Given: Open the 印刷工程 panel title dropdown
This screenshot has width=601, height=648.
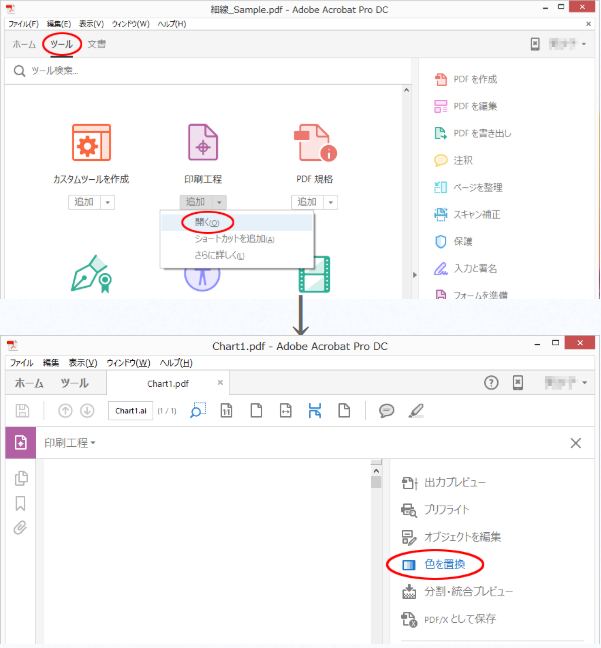Looking at the screenshot, I should [x=70, y=443].
